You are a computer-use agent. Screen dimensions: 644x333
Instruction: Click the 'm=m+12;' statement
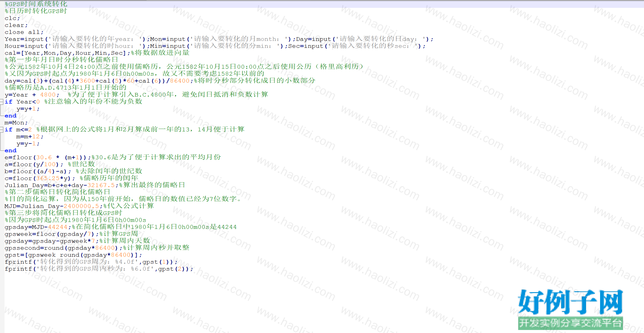pyautogui.click(x=30, y=137)
